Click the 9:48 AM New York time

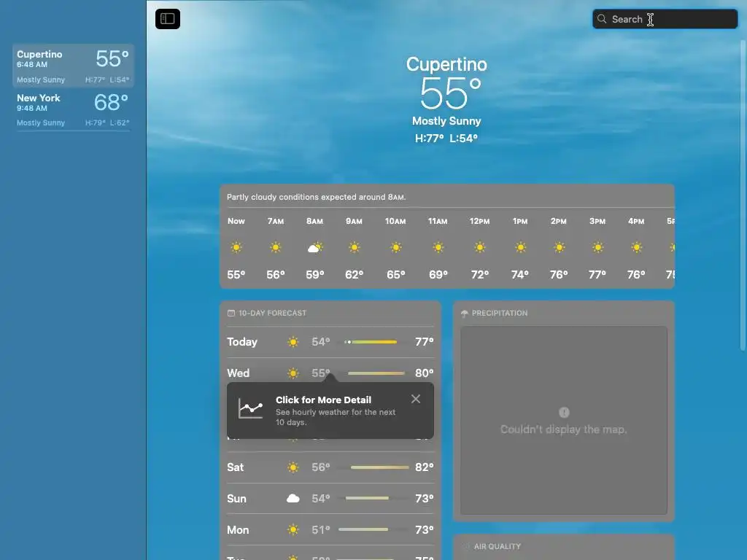pos(32,108)
